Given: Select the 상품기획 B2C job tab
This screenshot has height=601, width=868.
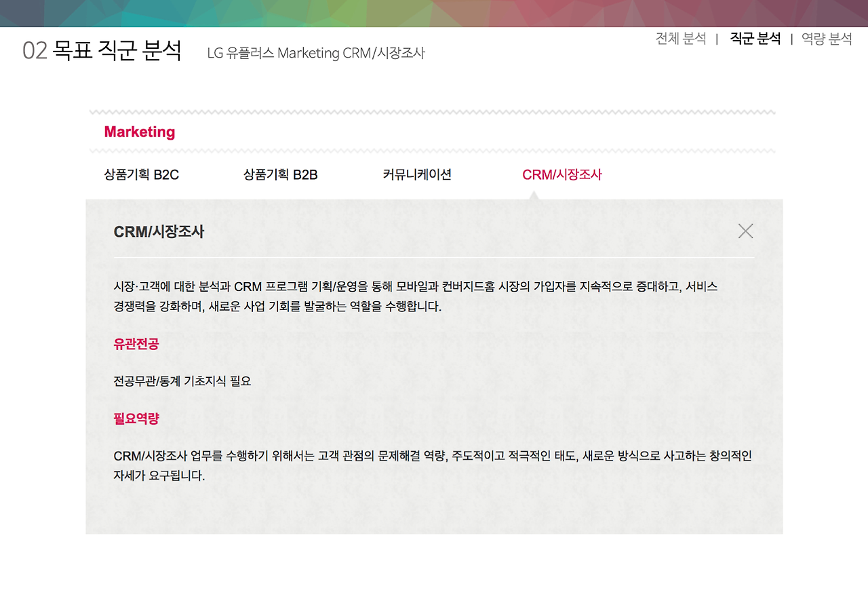Looking at the screenshot, I should pos(141,174).
